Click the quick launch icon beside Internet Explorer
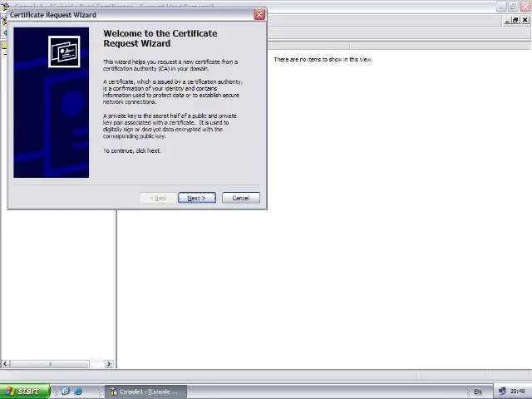This screenshot has height=399, width=532. 66,392
